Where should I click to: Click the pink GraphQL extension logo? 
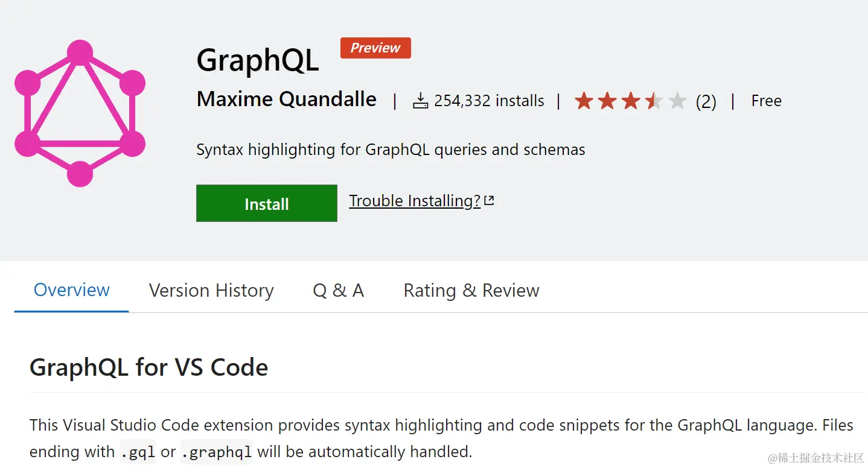click(x=80, y=113)
